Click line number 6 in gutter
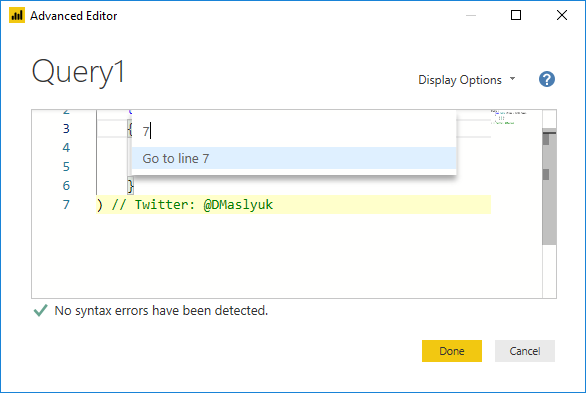This screenshot has height=393, width=586. point(66,186)
